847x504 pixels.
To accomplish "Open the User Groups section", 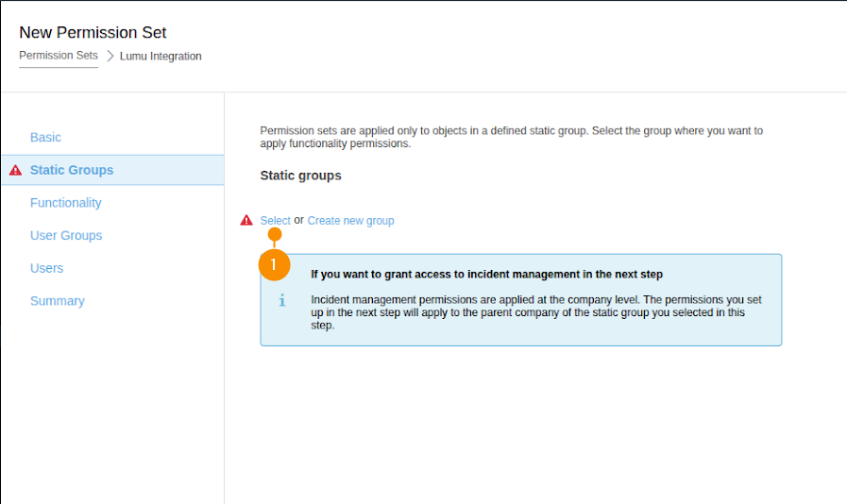I will pyautogui.click(x=66, y=236).
